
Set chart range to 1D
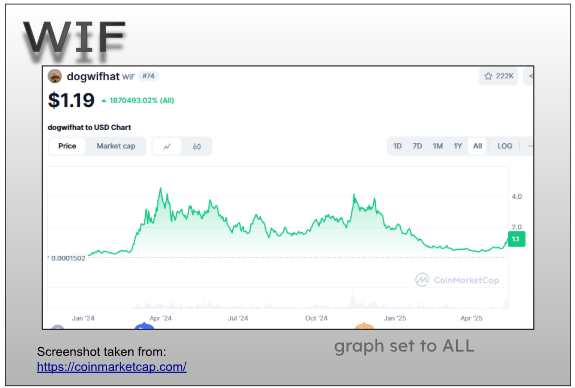tap(398, 146)
